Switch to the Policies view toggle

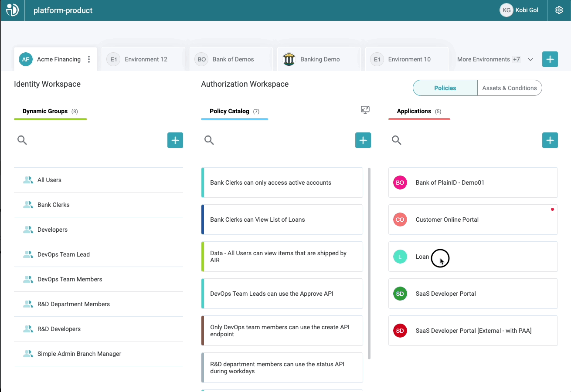click(x=445, y=88)
